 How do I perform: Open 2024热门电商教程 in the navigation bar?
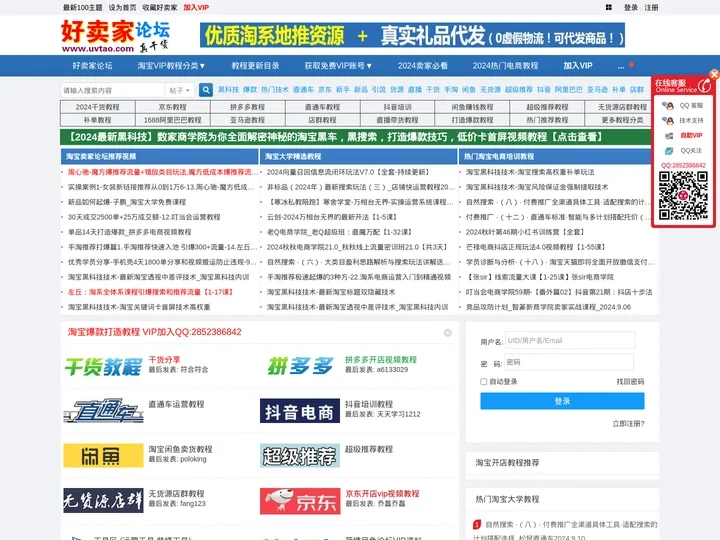505,66
